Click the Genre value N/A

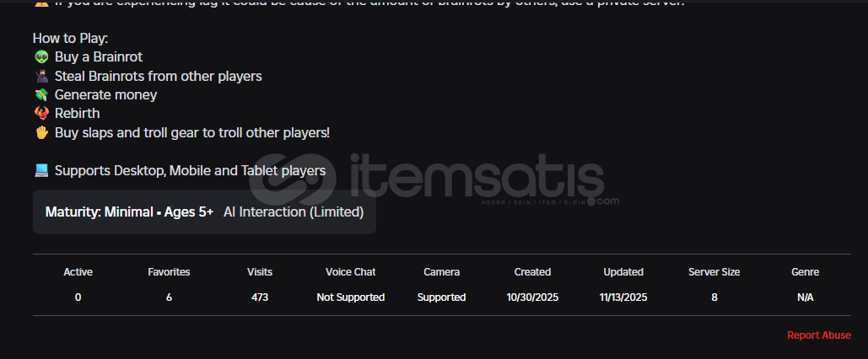(806, 297)
